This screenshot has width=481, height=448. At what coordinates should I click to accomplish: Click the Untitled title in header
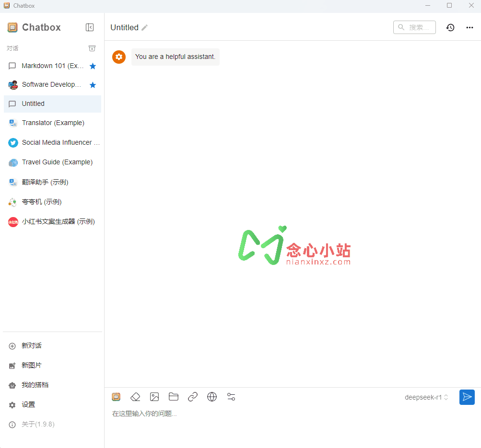tap(124, 28)
